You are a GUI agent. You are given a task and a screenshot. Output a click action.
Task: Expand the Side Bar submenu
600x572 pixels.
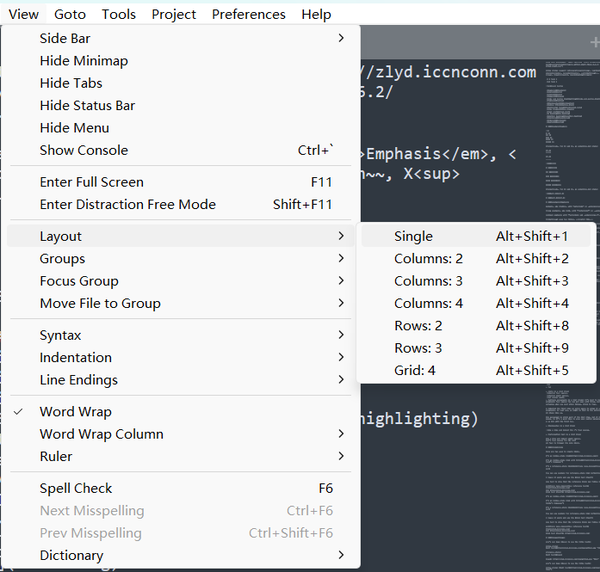pyautogui.click(x=341, y=38)
